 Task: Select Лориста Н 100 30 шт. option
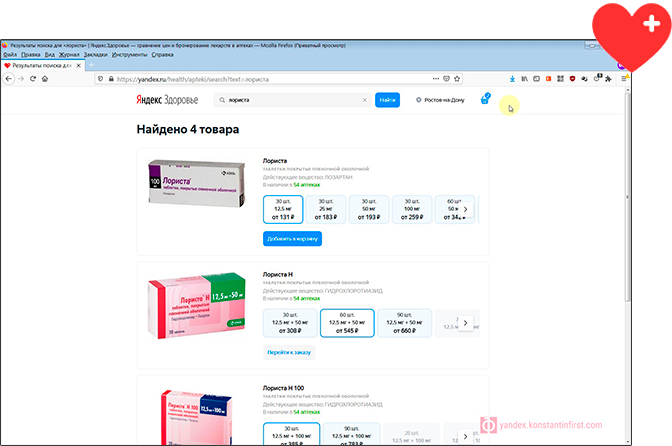[x=291, y=434]
